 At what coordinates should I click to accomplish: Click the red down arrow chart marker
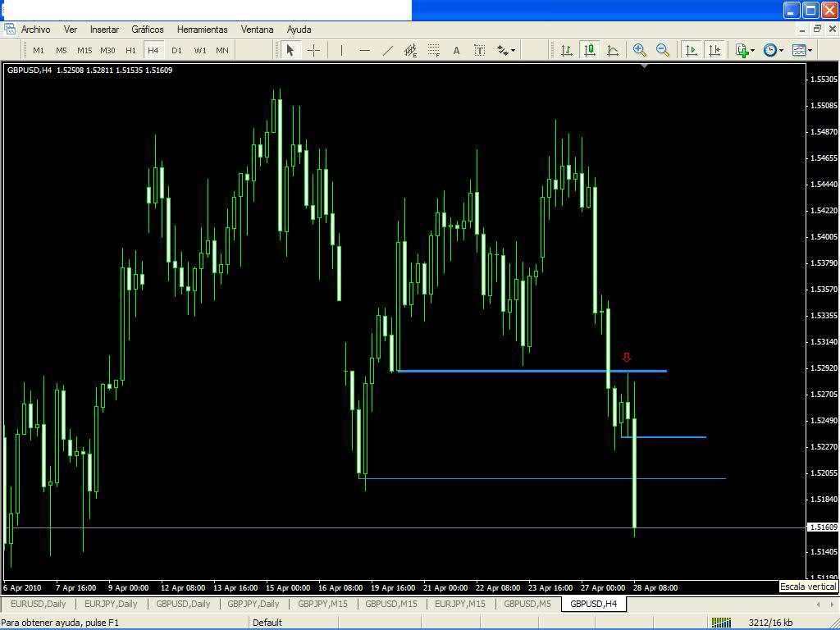[626, 358]
